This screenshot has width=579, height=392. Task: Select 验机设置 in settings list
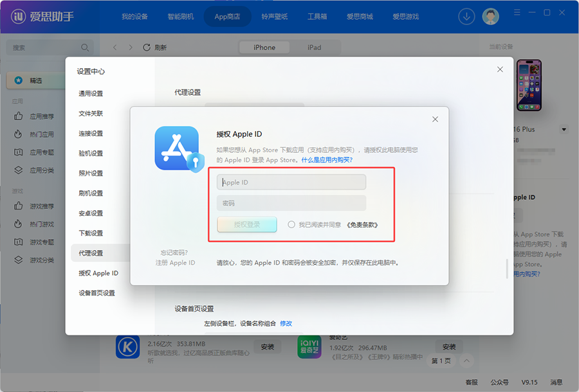click(x=91, y=154)
